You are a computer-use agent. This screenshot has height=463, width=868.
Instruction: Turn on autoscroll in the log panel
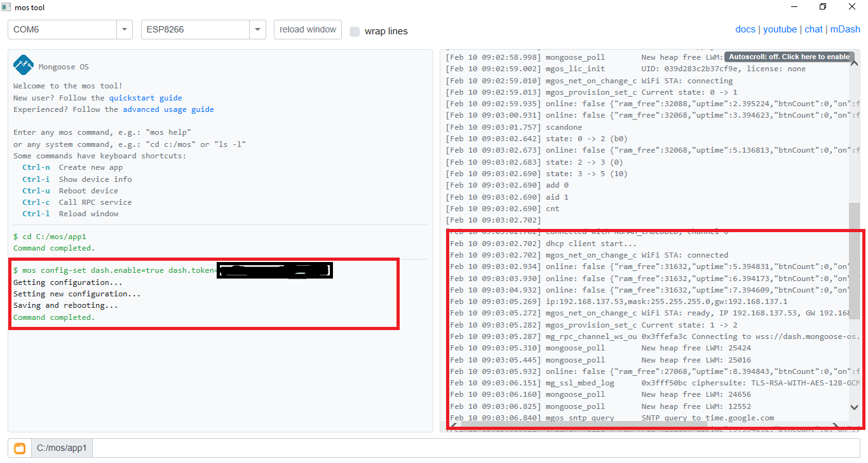coord(788,57)
